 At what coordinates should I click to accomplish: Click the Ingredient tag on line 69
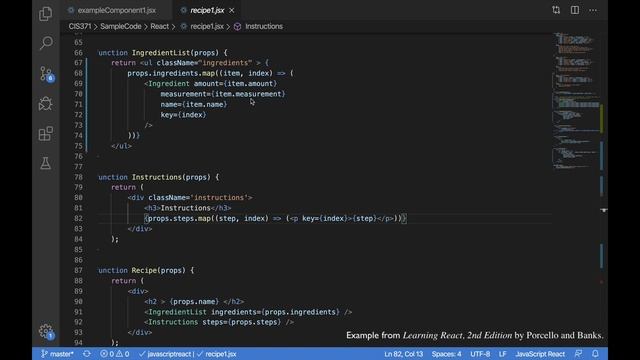pyautogui.click(x=169, y=84)
